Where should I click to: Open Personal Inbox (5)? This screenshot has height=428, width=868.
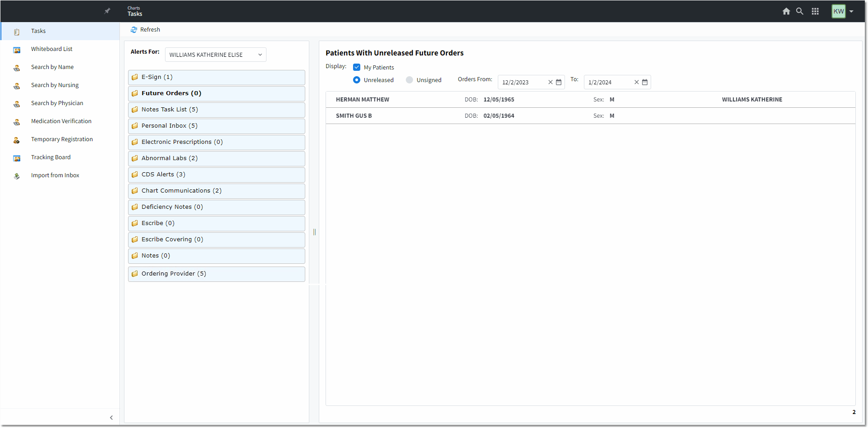pyautogui.click(x=216, y=126)
